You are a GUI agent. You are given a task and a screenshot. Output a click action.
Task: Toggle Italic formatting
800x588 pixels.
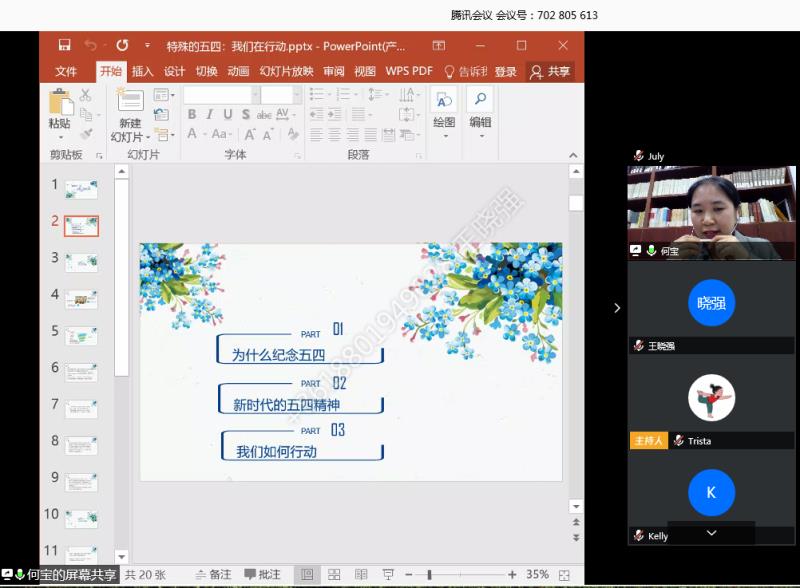[x=210, y=115]
